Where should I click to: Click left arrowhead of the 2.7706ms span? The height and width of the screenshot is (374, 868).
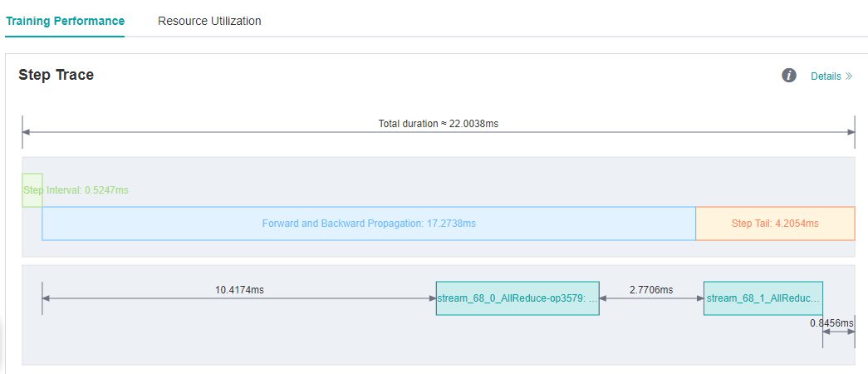(x=604, y=298)
